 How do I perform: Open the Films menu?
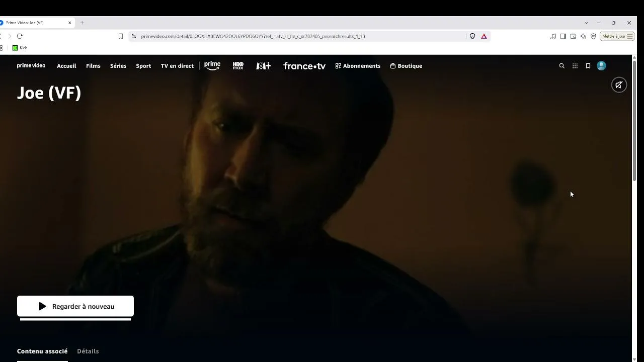coord(93,66)
